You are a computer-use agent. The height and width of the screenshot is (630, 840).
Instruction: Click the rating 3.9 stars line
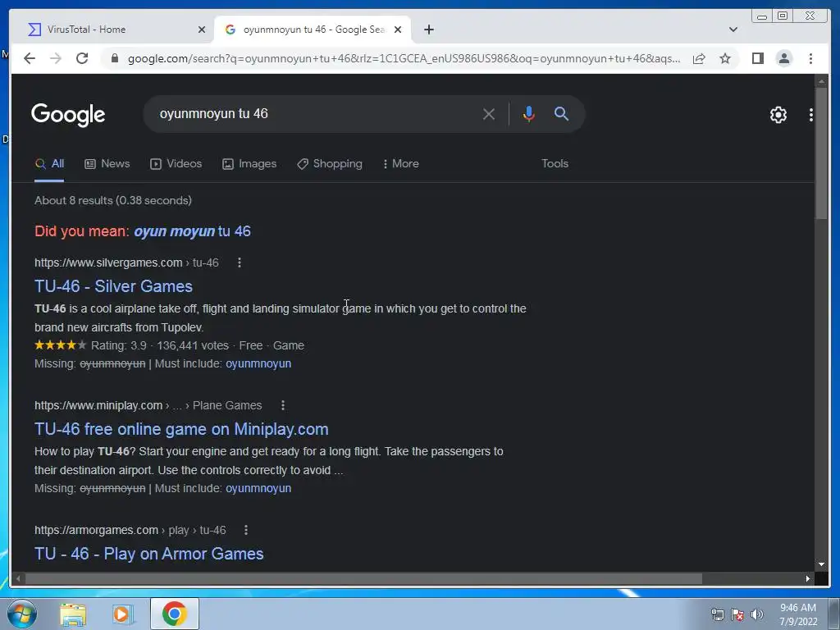[169, 345]
